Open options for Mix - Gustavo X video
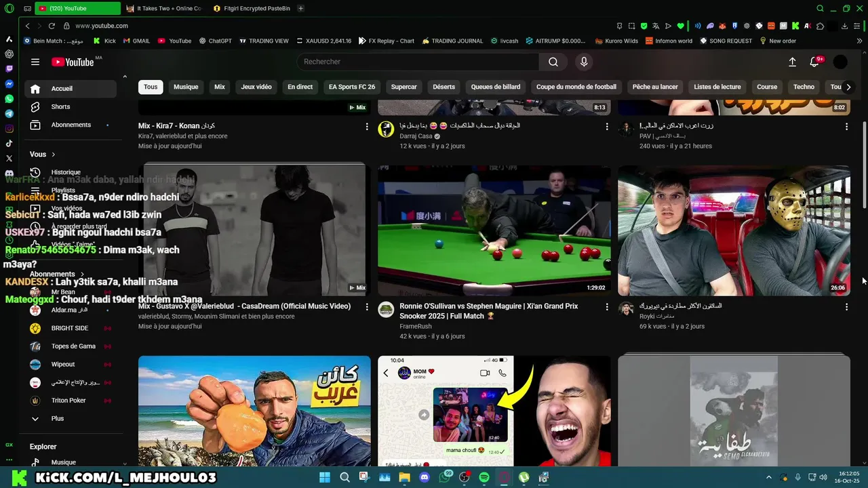 [x=367, y=307]
